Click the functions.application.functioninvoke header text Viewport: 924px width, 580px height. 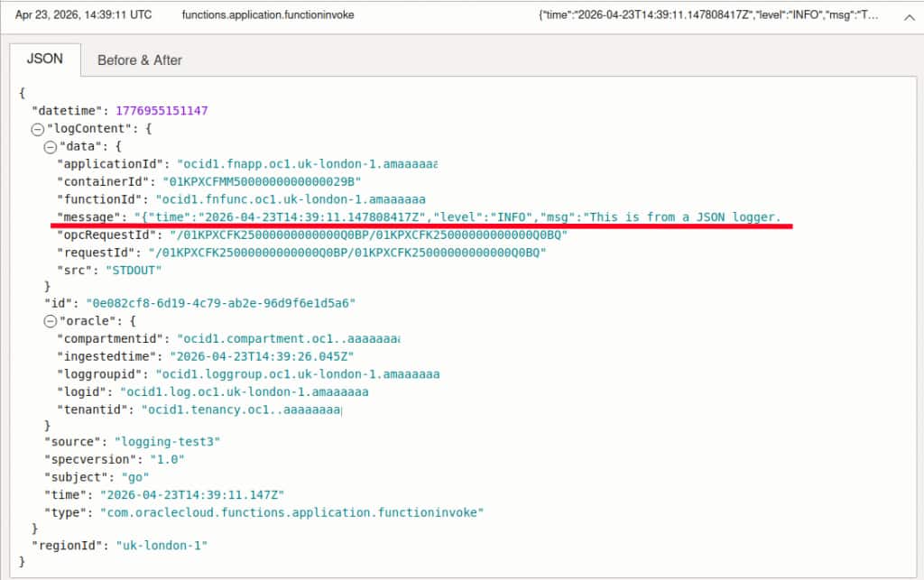tap(268, 14)
